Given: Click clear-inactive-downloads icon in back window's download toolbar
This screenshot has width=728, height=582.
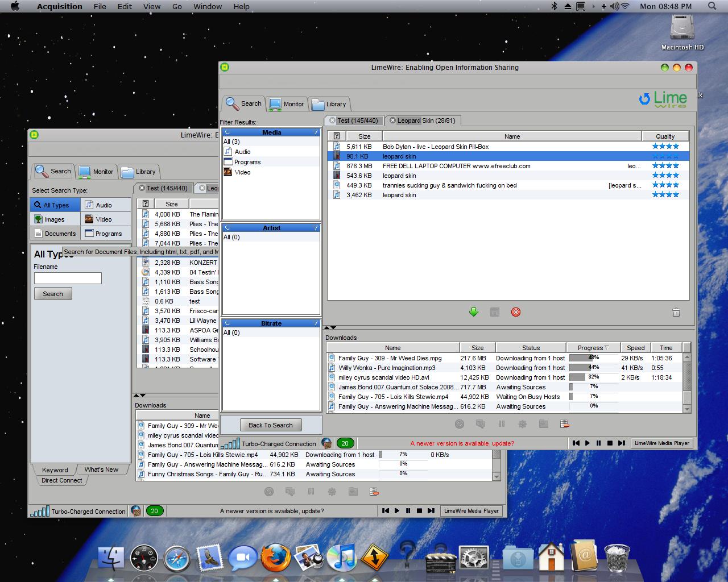Looking at the screenshot, I should click(374, 492).
